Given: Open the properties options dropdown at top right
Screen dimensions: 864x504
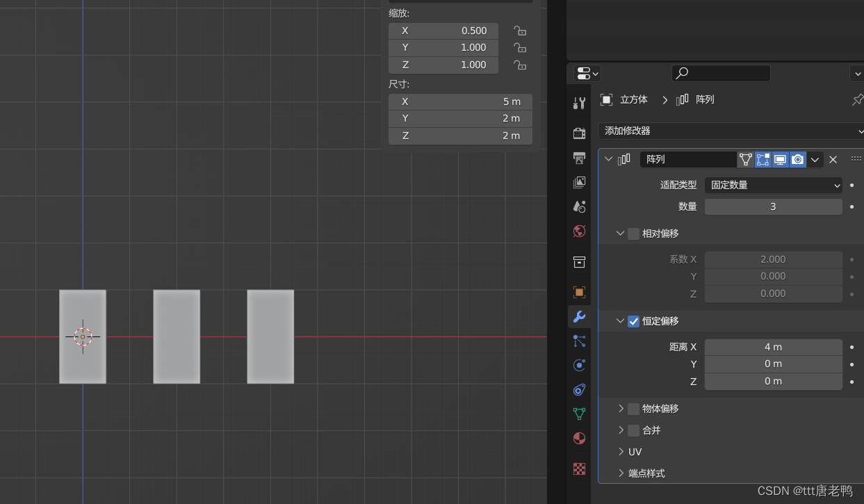Looking at the screenshot, I should (x=857, y=73).
